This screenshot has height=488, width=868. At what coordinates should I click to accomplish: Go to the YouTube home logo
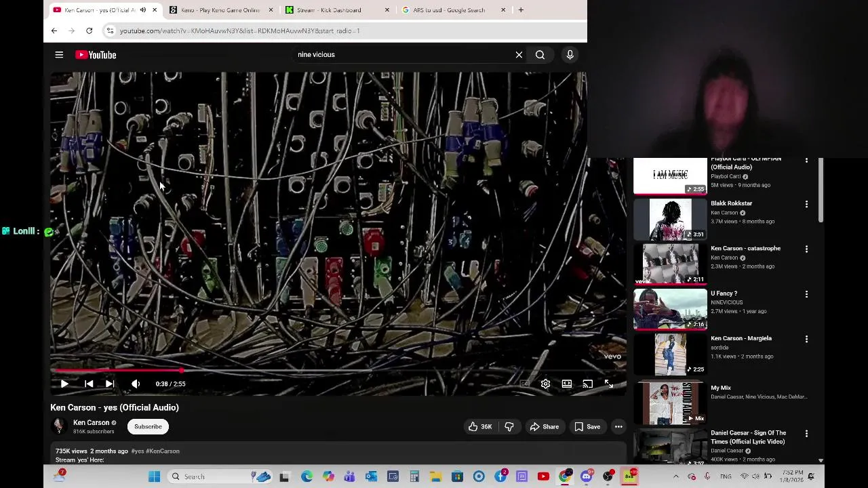[x=96, y=55]
